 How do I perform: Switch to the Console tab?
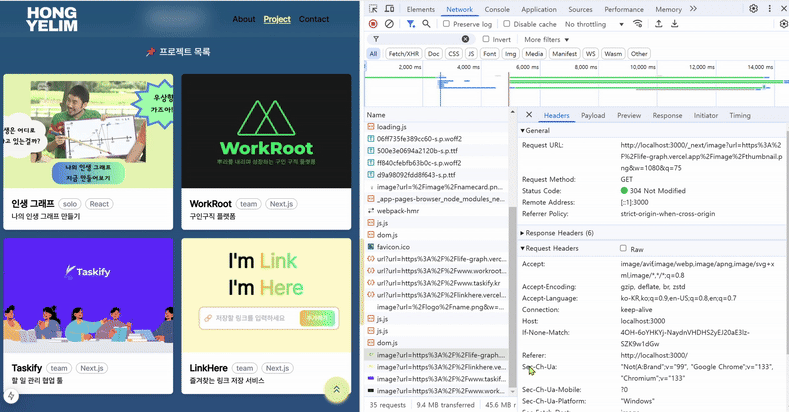(497, 9)
